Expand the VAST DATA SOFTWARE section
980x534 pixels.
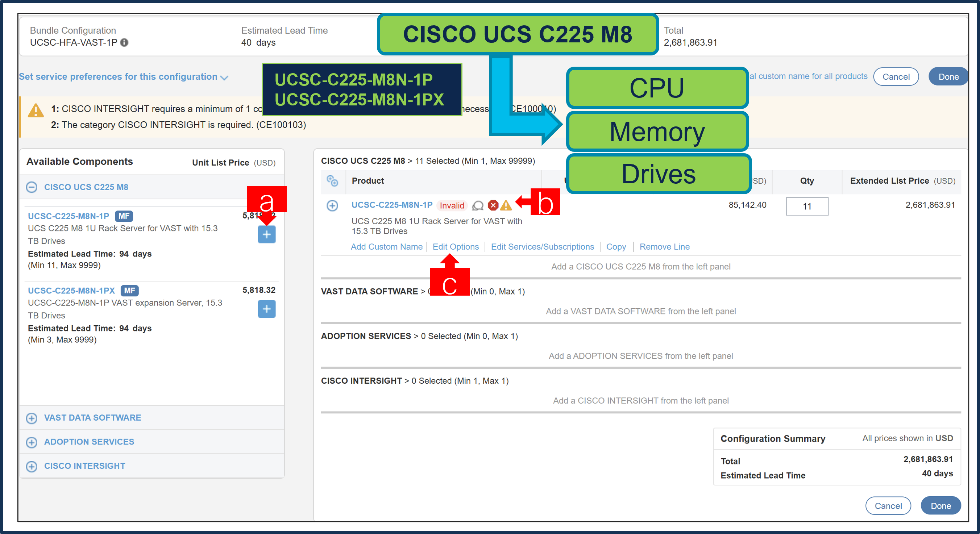tap(32, 418)
